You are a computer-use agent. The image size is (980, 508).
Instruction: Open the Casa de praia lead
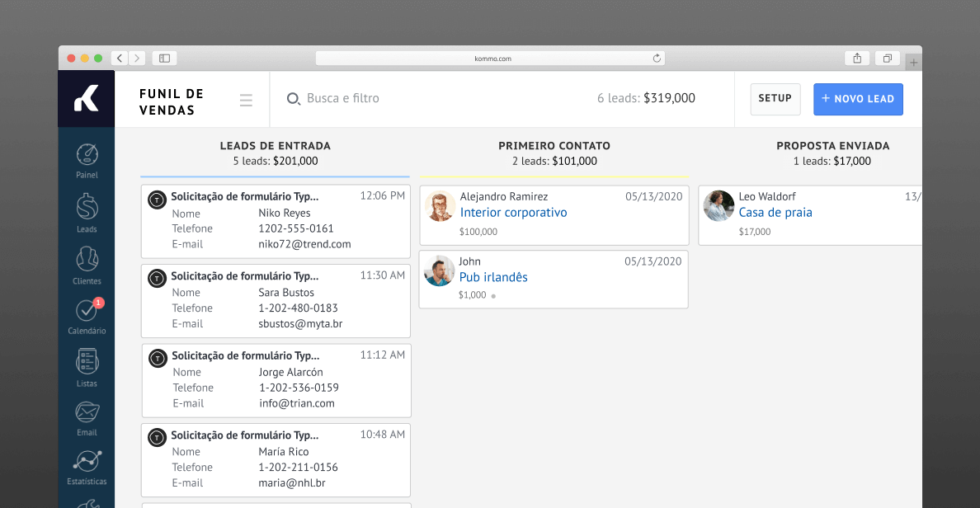775,213
